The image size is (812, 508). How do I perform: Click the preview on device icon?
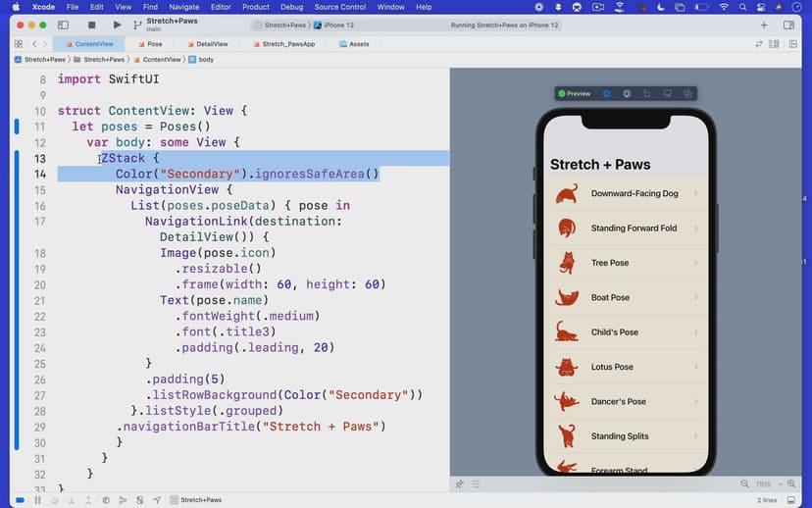[x=668, y=93]
